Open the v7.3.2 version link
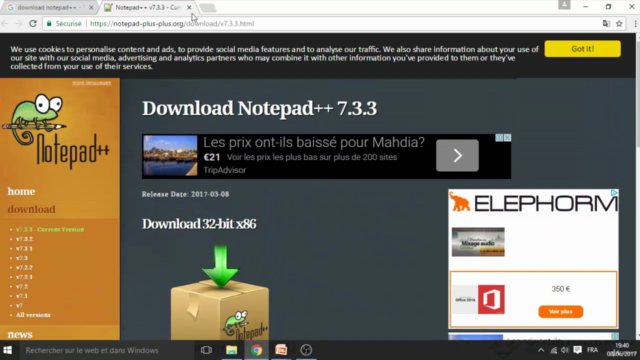Image resolution: width=640 pixels, height=360 pixels. pyautogui.click(x=24, y=239)
